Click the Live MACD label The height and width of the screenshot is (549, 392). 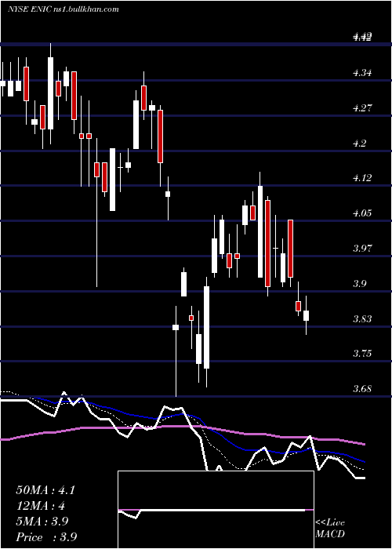[x=330, y=528]
